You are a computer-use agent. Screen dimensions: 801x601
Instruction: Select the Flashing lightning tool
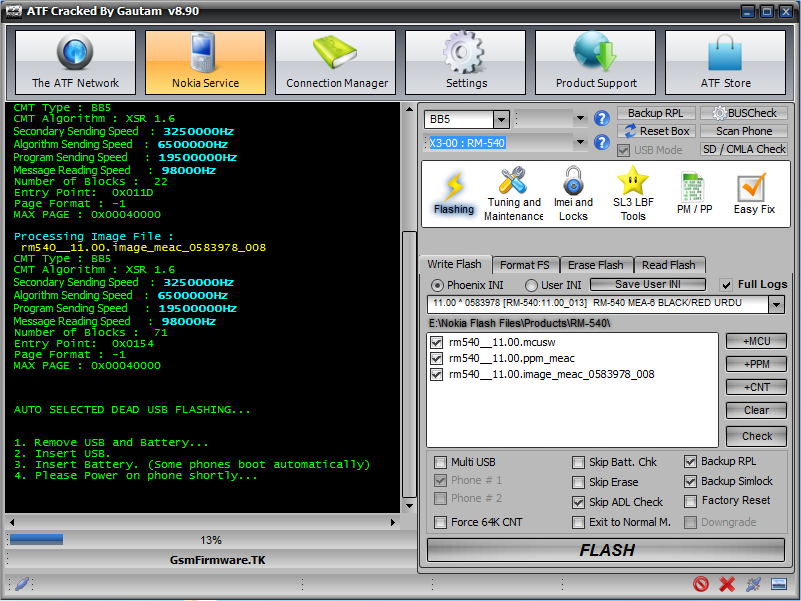pos(454,194)
